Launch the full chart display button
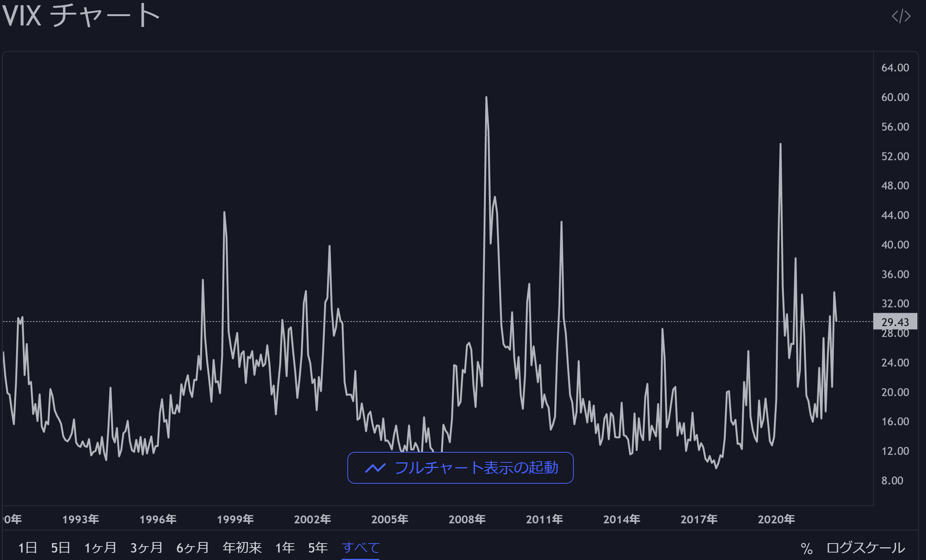Screen dimensions: 926x560 coord(460,468)
